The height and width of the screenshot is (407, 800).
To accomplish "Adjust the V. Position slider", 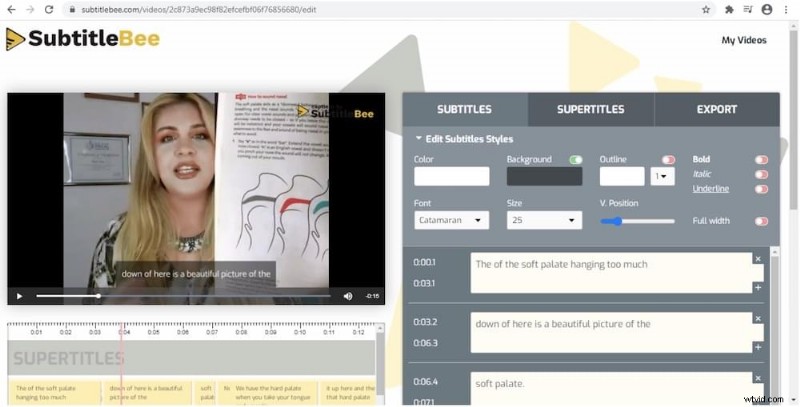I will click(x=637, y=221).
